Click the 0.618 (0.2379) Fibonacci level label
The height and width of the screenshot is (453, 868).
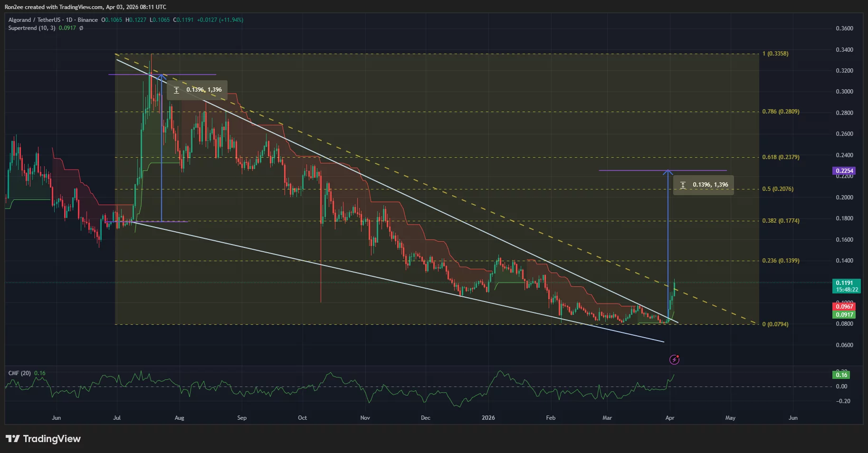click(x=780, y=156)
